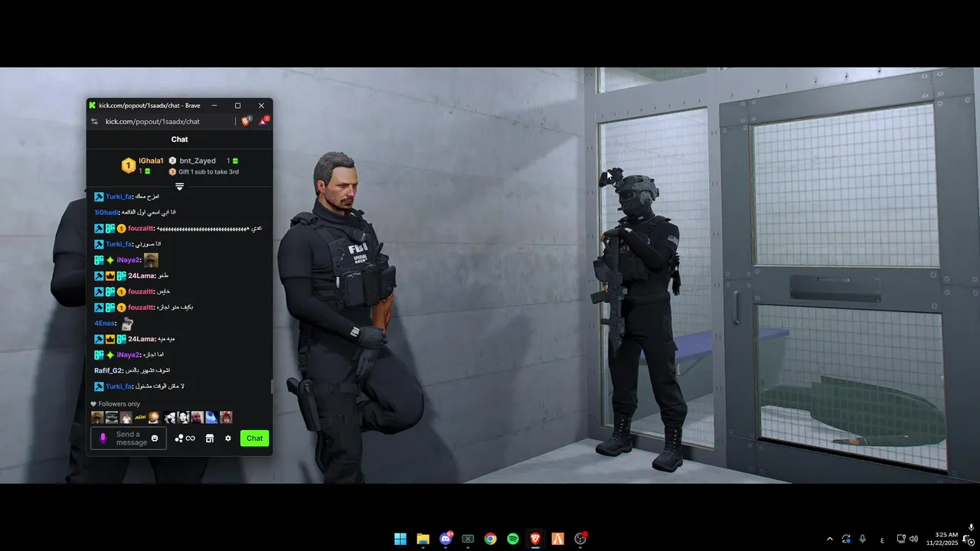980x551 pixels.
Task: Open Windows Start menu
Action: [400, 539]
